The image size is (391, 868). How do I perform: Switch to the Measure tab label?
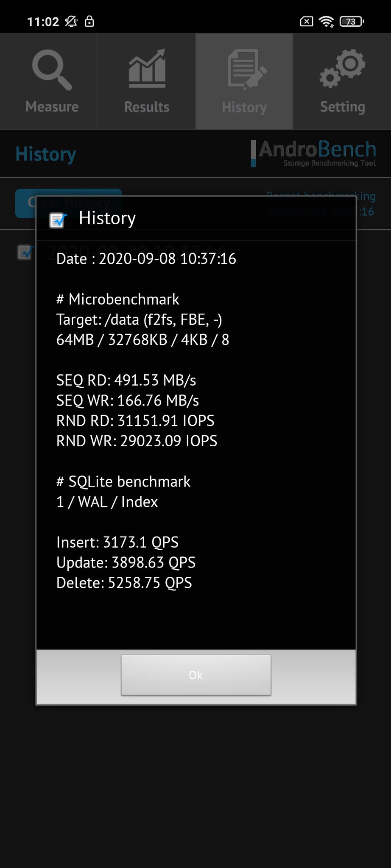click(x=52, y=107)
